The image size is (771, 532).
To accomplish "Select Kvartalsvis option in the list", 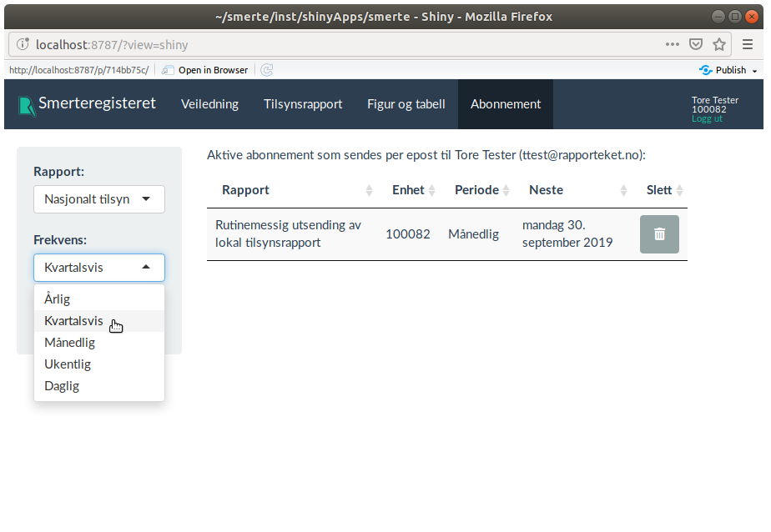I will tap(98, 321).
